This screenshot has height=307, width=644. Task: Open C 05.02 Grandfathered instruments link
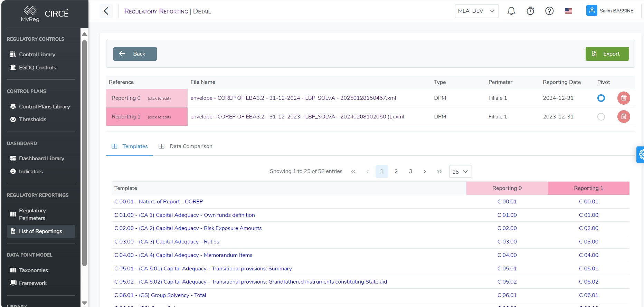(x=250, y=282)
